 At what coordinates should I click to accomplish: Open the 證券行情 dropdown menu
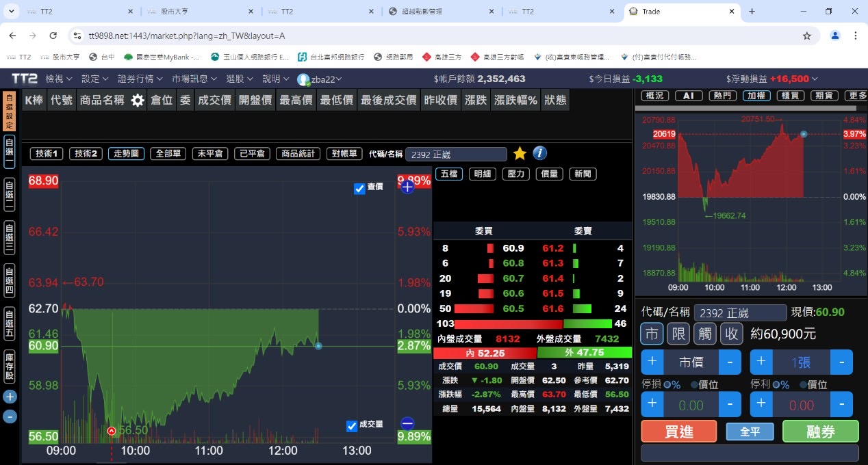(x=140, y=79)
